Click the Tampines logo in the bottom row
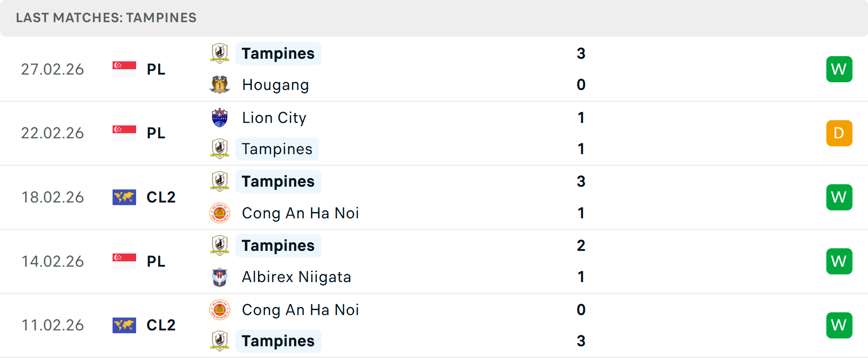Image resolution: width=868 pixels, height=358 pixels. tap(220, 341)
